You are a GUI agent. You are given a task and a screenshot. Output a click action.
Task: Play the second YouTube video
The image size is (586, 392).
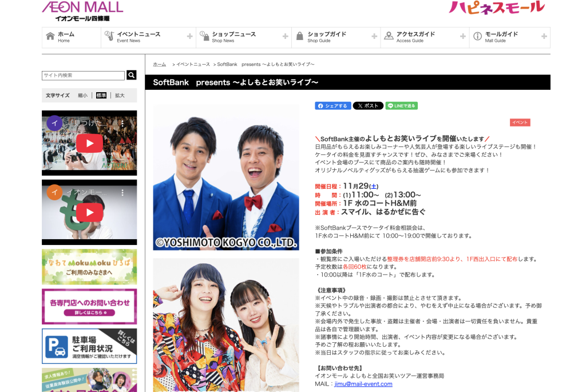(x=89, y=212)
